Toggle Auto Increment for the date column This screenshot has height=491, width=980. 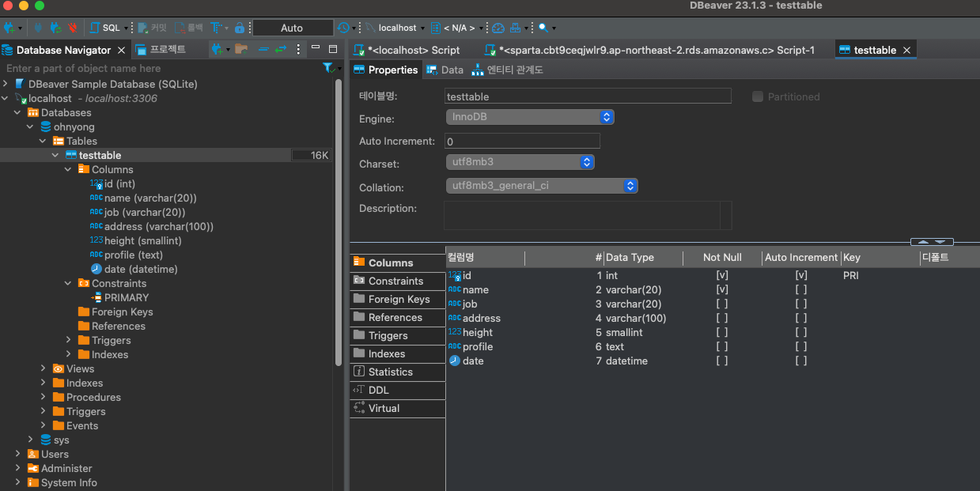[800, 361]
